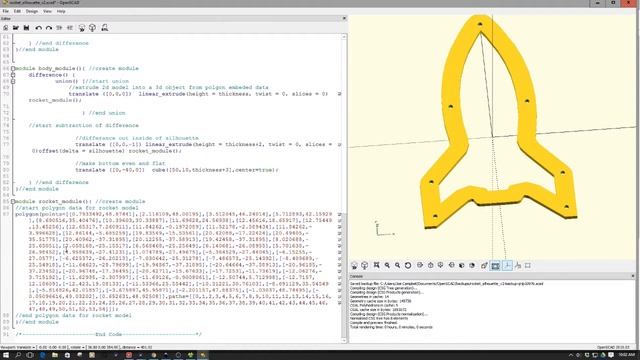Collapse the rocket_module code fold marker
Image resolution: width=640 pixels, height=360 pixels.
pyautogui.click(x=13, y=202)
